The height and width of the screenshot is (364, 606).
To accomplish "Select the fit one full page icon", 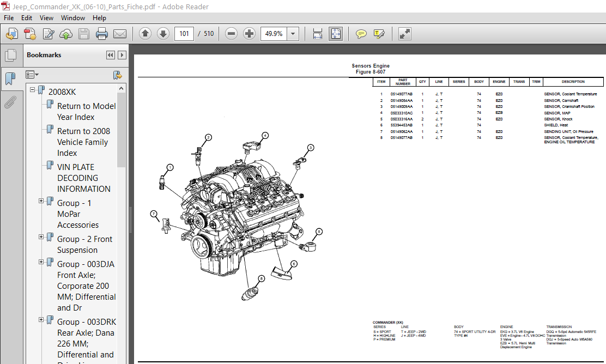I will [336, 34].
